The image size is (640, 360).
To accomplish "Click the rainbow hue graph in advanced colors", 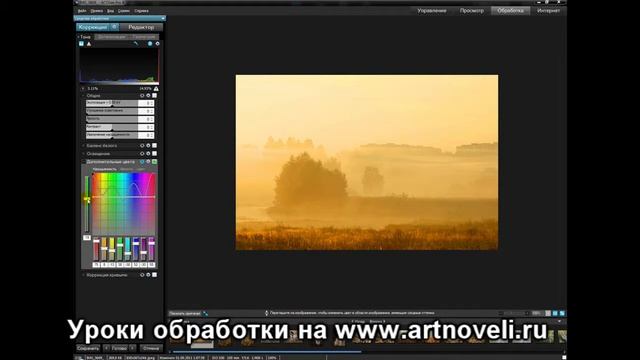I will [124, 204].
